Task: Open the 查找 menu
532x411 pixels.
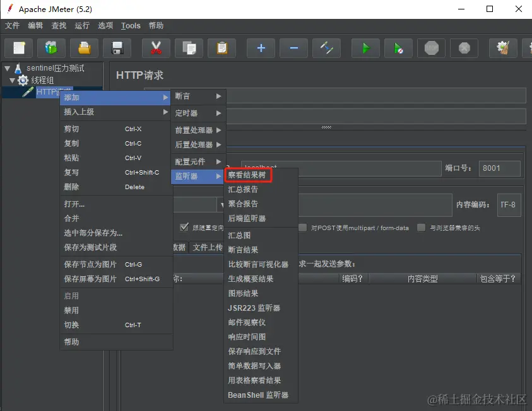Action: click(x=59, y=26)
